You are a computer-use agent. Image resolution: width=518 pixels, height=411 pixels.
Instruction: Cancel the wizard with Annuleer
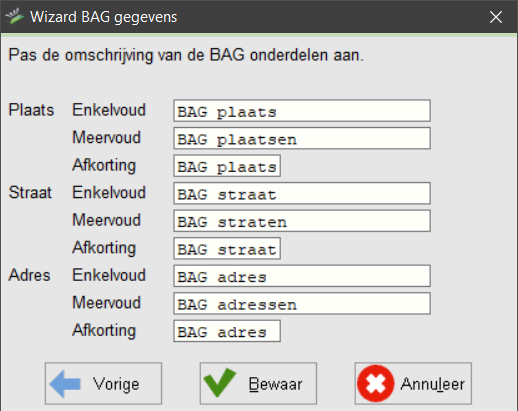pos(413,384)
